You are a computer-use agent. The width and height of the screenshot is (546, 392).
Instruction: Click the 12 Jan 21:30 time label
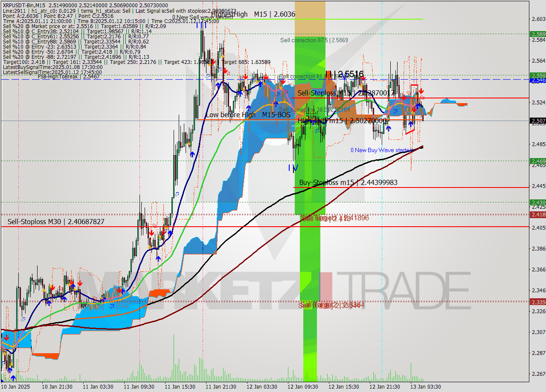click(x=385, y=387)
